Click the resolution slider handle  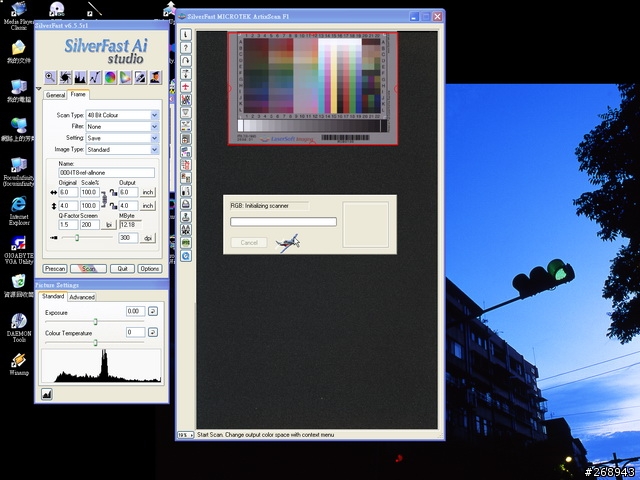pyautogui.click(x=77, y=238)
